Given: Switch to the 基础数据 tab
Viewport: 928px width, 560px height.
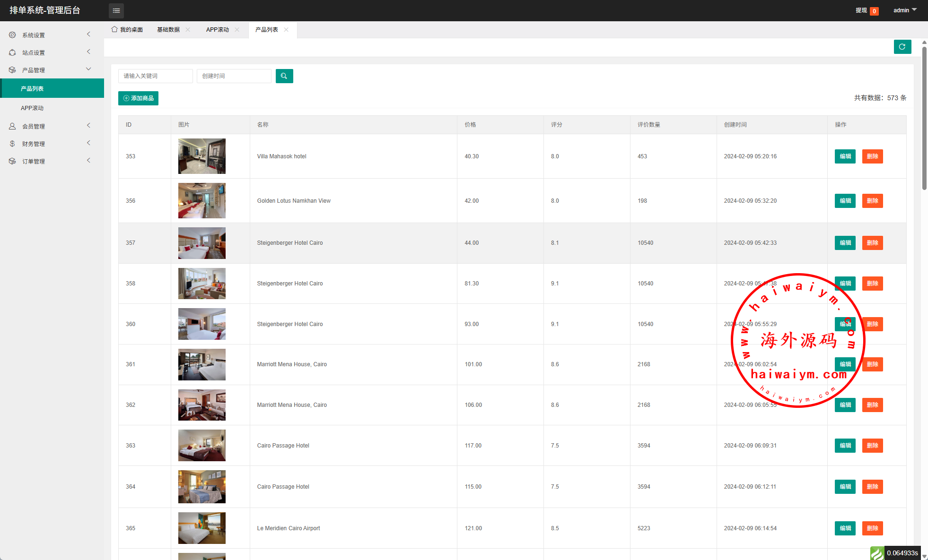Looking at the screenshot, I should pyautogui.click(x=168, y=30).
